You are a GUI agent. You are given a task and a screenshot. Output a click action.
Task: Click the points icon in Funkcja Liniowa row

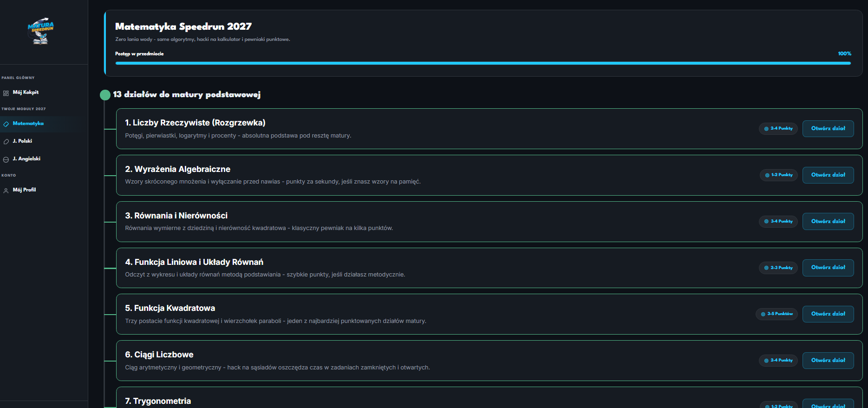click(x=766, y=268)
